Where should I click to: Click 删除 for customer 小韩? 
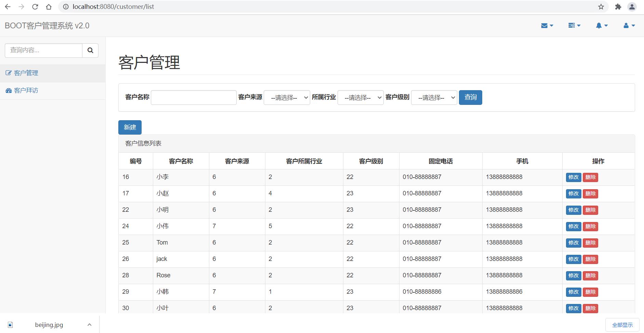pyautogui.click(x=590, y=292)
